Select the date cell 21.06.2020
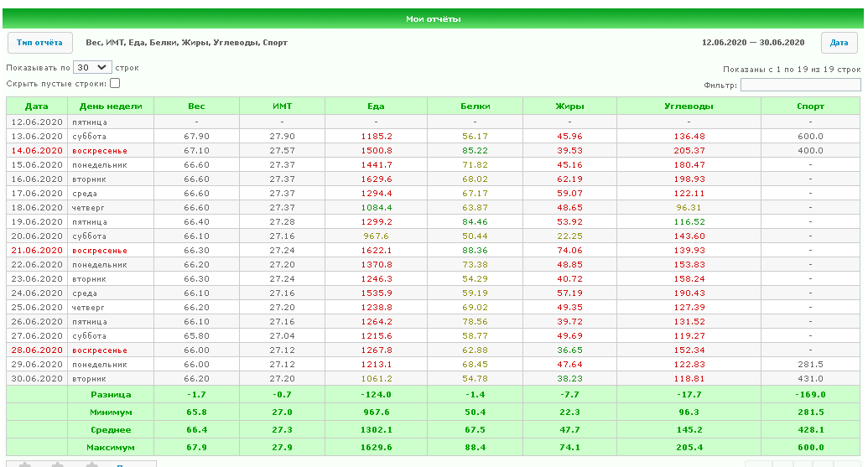The height and width of the screenshot is (467, 868). pos(37,250)
